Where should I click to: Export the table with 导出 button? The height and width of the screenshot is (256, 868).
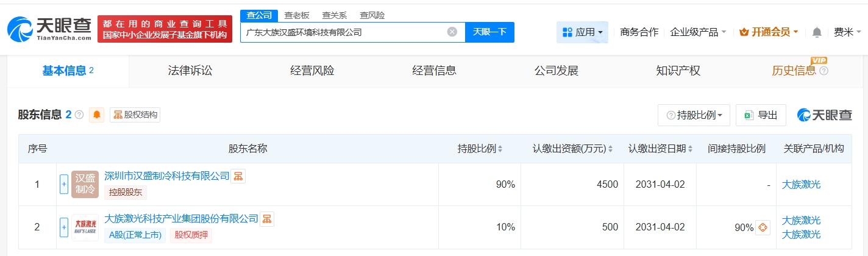click(761, 115)
